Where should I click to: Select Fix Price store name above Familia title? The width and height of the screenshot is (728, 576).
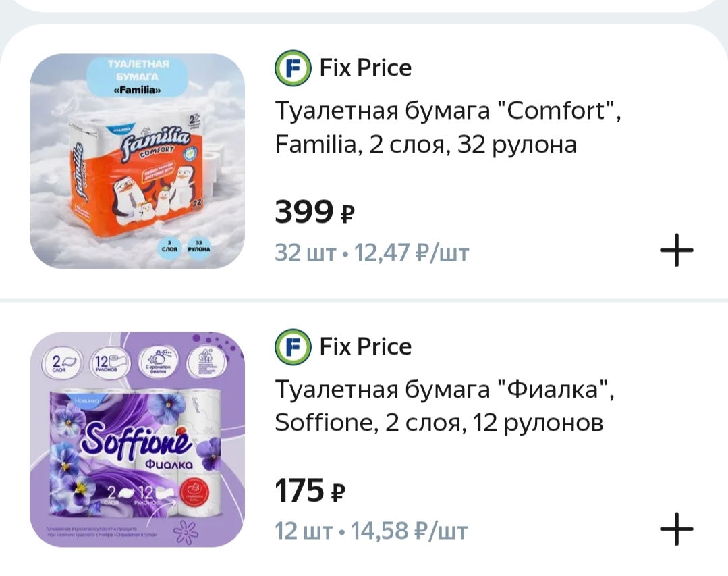(365, 68)
